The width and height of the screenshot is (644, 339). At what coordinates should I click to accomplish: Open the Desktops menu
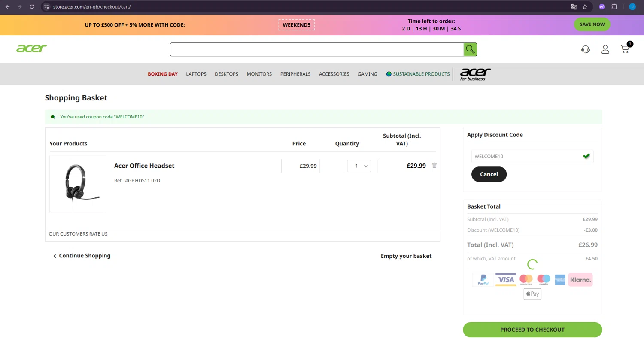226,74
